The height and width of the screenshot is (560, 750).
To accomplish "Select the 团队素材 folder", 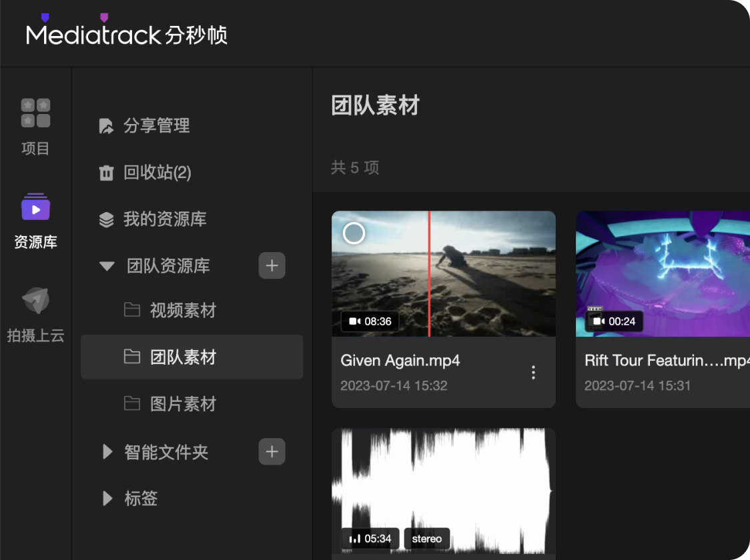I will (192, 357).
